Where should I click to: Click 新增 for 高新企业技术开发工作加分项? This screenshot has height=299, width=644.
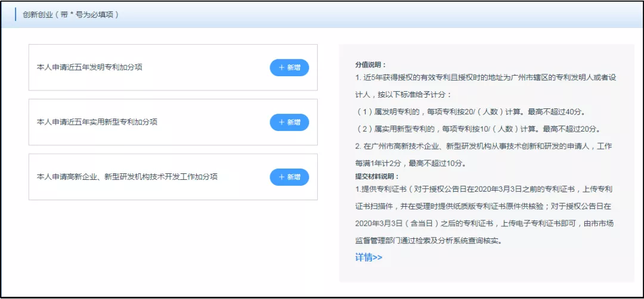coord(289,177)
